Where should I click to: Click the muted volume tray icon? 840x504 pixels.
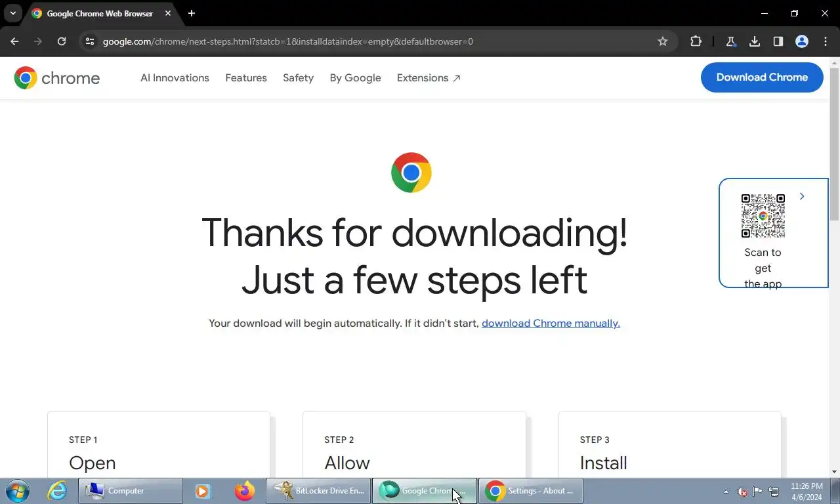pyautogui.click(x=742, y=492)
